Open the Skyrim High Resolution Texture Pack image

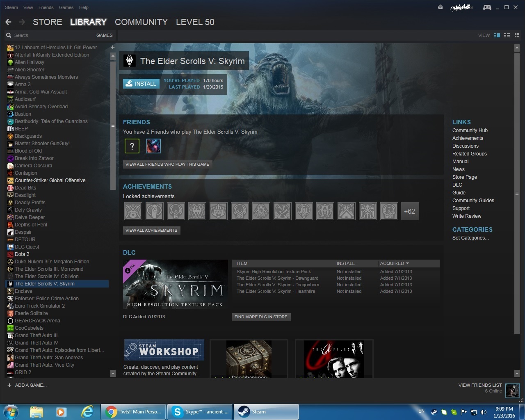pyautogui.click(x=176, y=284)
